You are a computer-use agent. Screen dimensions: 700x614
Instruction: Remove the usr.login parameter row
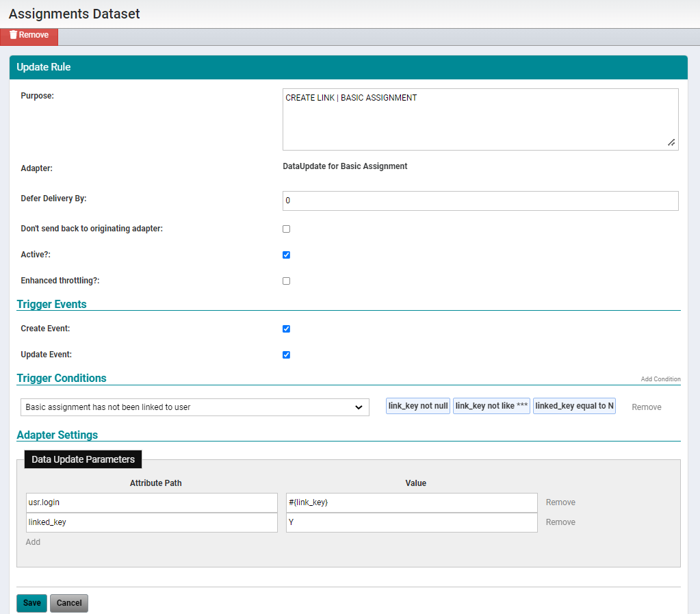pyautogui.click(x=560, y=502)
